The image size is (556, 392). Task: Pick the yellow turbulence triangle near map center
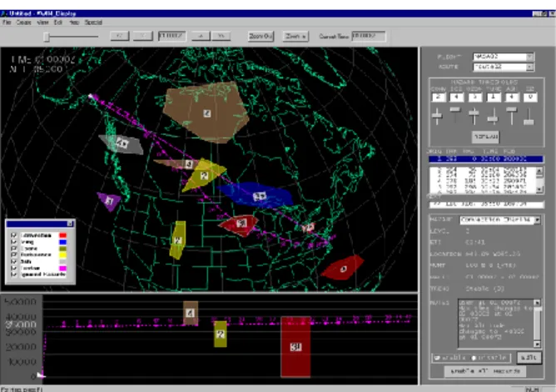204,175
